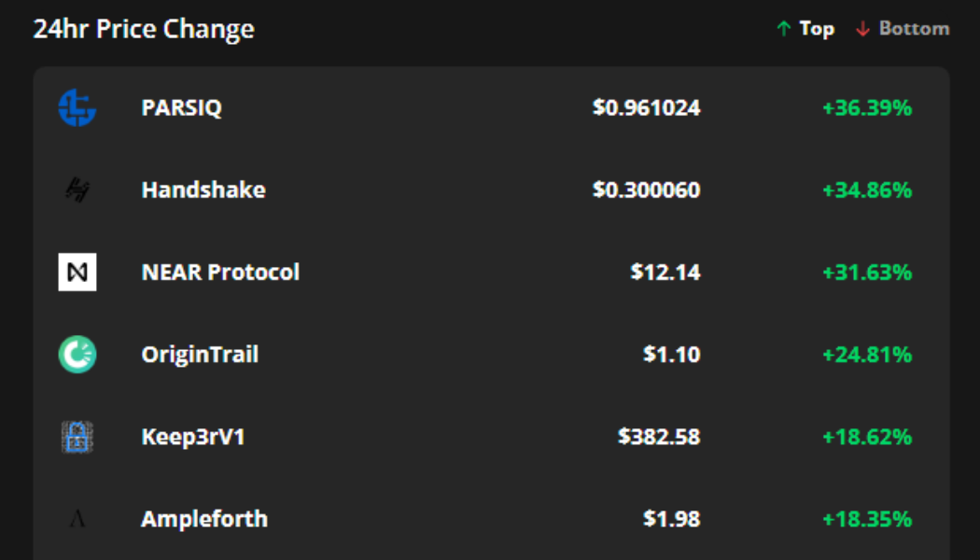Click the OriginTrail coin logo icon
The height and width of the screenshot is (560, 980).
[x=77, y=355]
